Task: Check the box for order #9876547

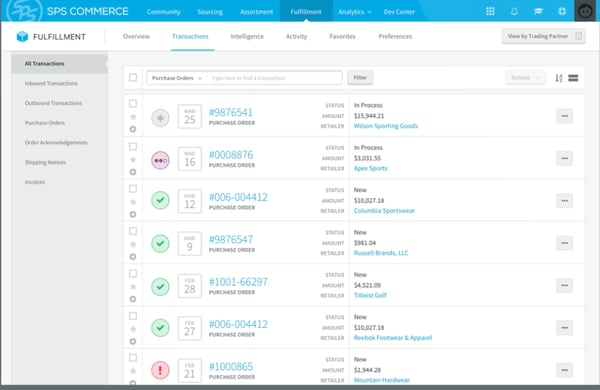Action: (133, 231)
